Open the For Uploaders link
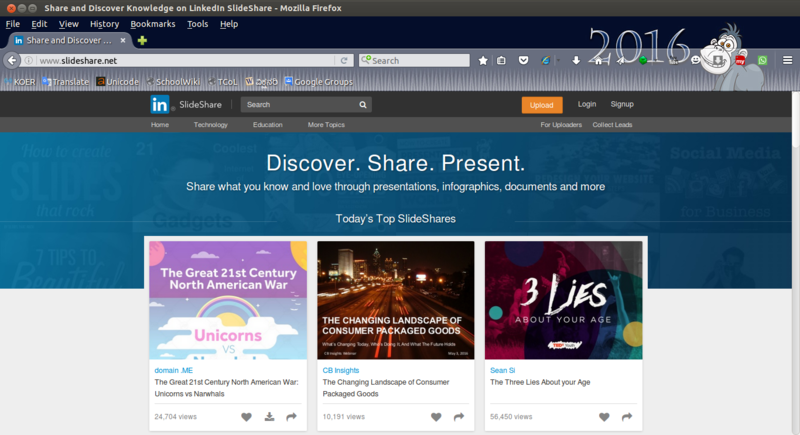 point(561,124)
